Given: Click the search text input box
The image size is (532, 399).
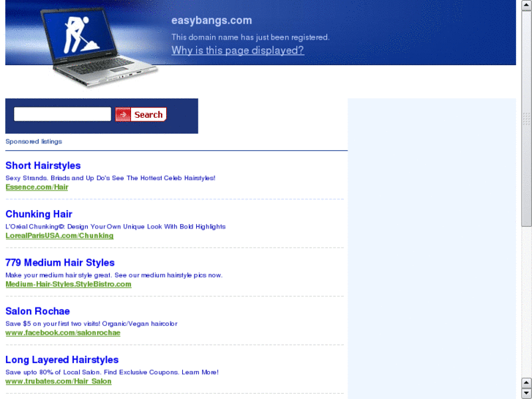Looking at the screenshot, I should pyautogui.click(x=62, y=114).
